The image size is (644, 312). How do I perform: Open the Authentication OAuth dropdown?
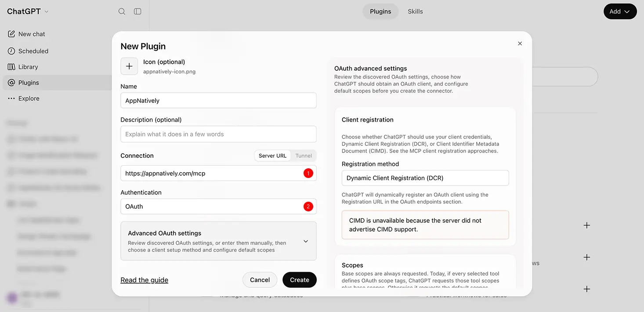click(x=218, y=207)
